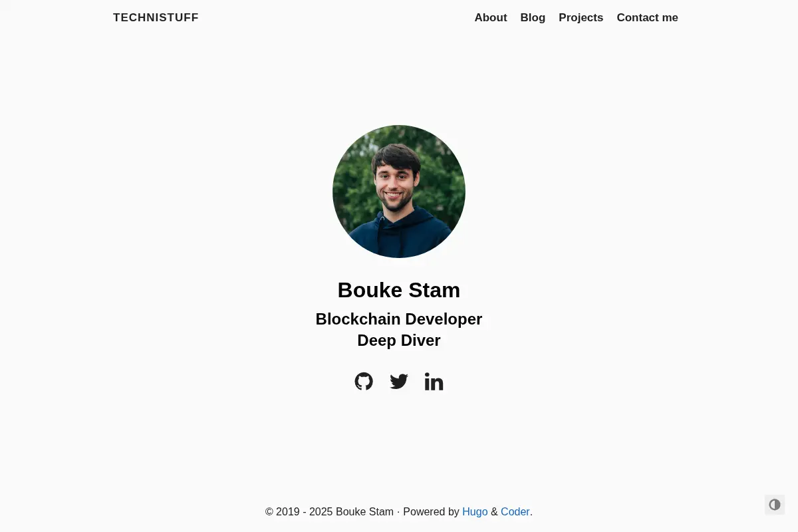This screenshot has height=532, width=798.
Task: Open the Projects menu item
Action: pos(581,18)
